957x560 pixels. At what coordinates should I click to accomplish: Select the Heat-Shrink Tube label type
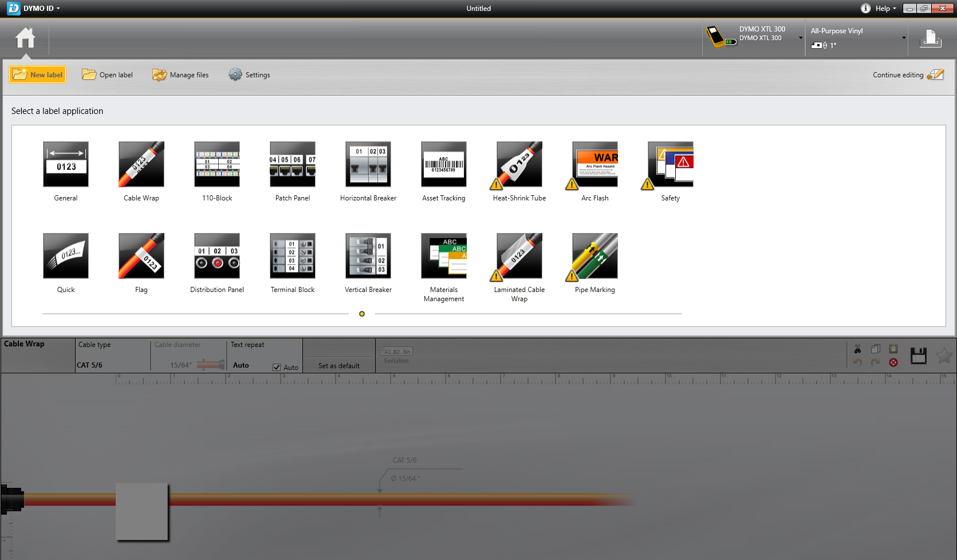coord(519,164)
